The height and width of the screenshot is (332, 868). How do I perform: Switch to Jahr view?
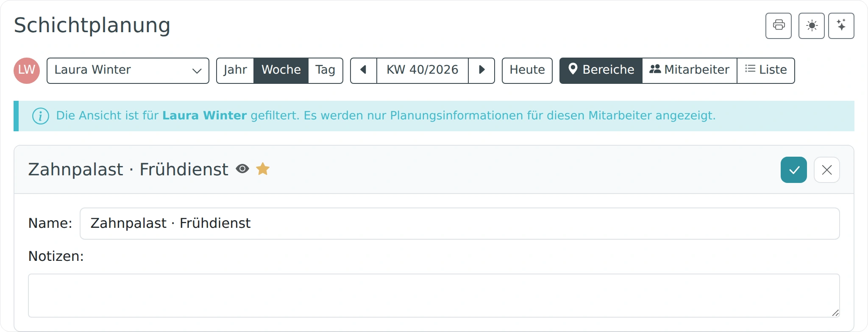[x=235, y=71]
